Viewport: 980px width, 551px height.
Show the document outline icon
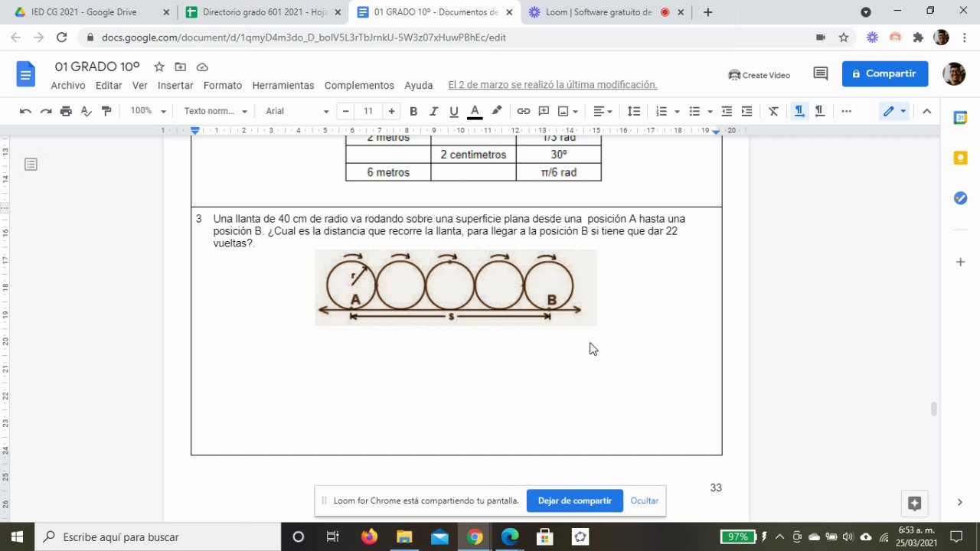coord(31,165)
